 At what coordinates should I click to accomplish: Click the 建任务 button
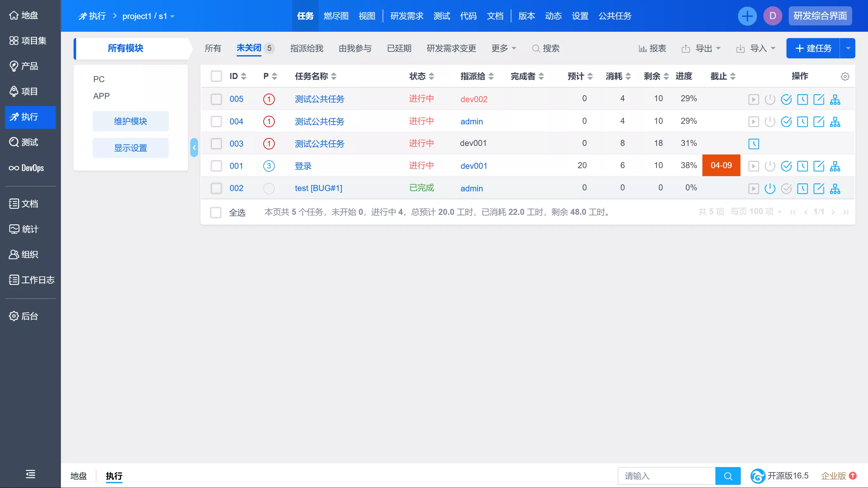pos(813,48)
